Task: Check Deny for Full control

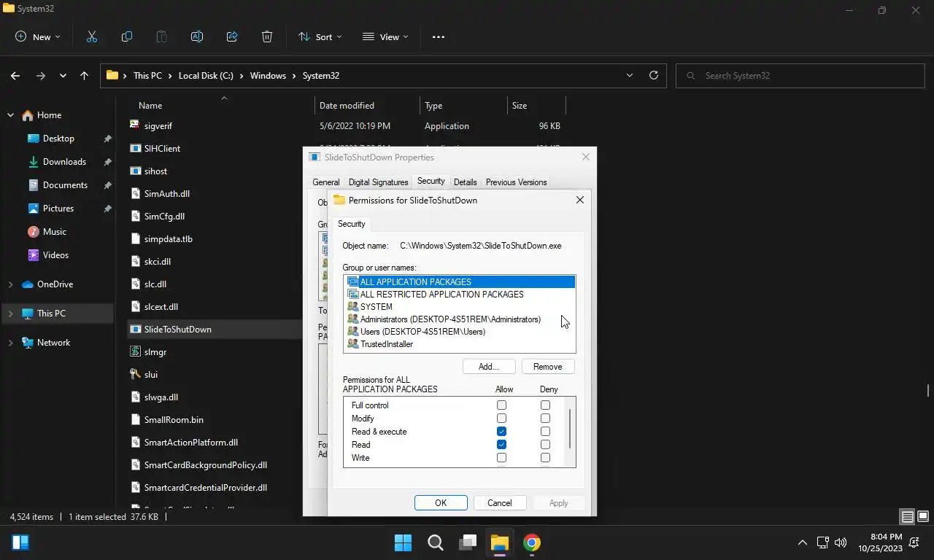Action: 545,405
